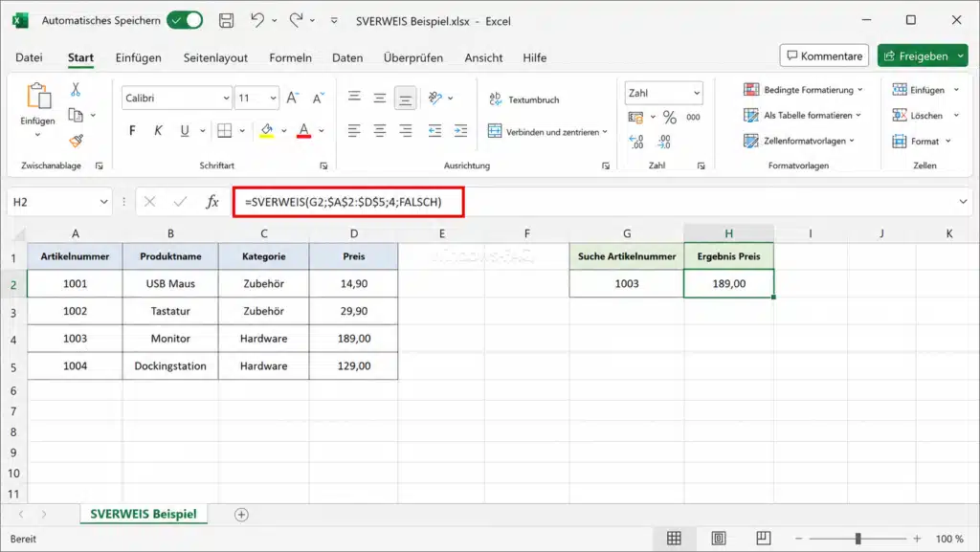This screenshot has width=980, height=552.
Task: Enable Textumbruch wrap text
Action: tap(523, 99)
